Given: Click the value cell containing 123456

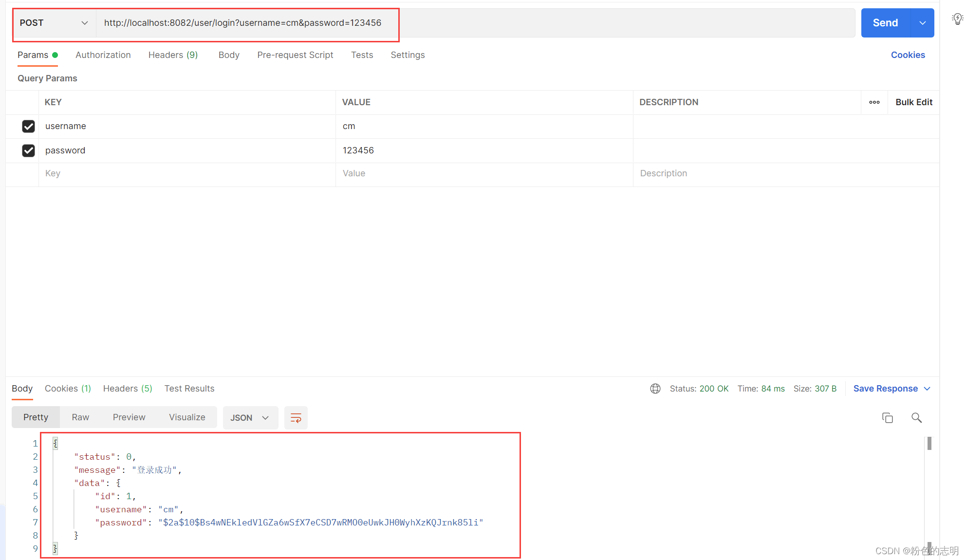Looking at the screenshot, I should click(x=484, y=150).
